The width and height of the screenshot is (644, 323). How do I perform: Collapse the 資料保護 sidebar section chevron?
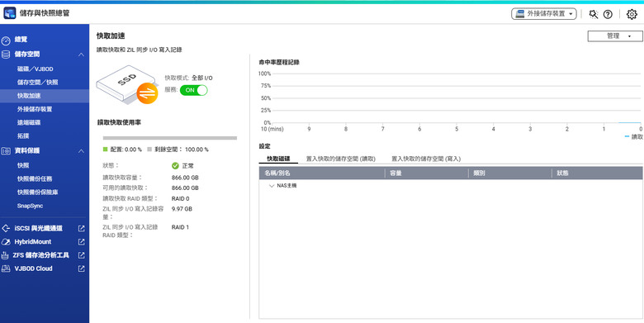tap(81, 151)
